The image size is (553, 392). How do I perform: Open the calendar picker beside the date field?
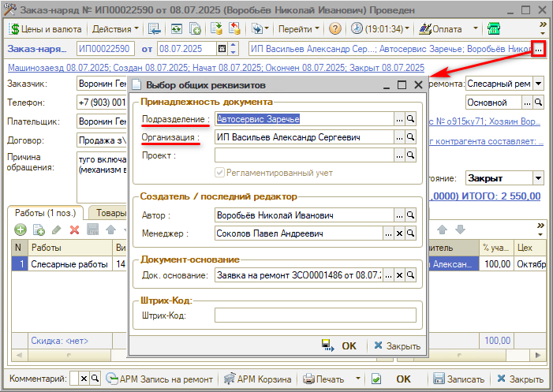(x=233, y=50)
